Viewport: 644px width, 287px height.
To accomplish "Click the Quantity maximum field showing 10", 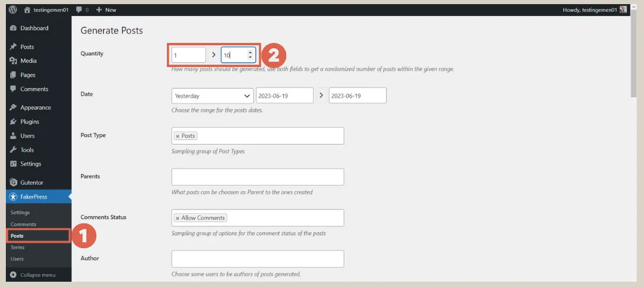I will (x=238, y=55).
